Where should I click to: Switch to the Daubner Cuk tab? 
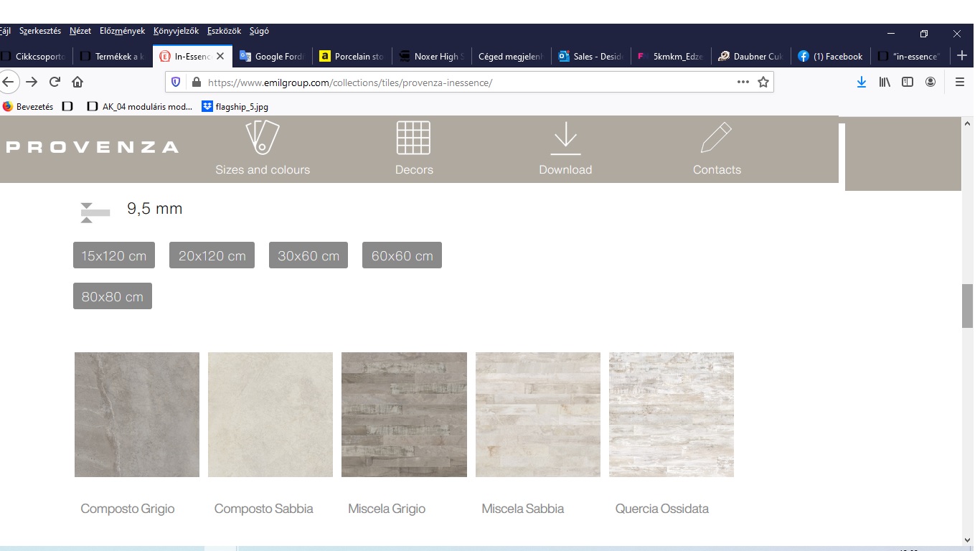pos(750,56)
